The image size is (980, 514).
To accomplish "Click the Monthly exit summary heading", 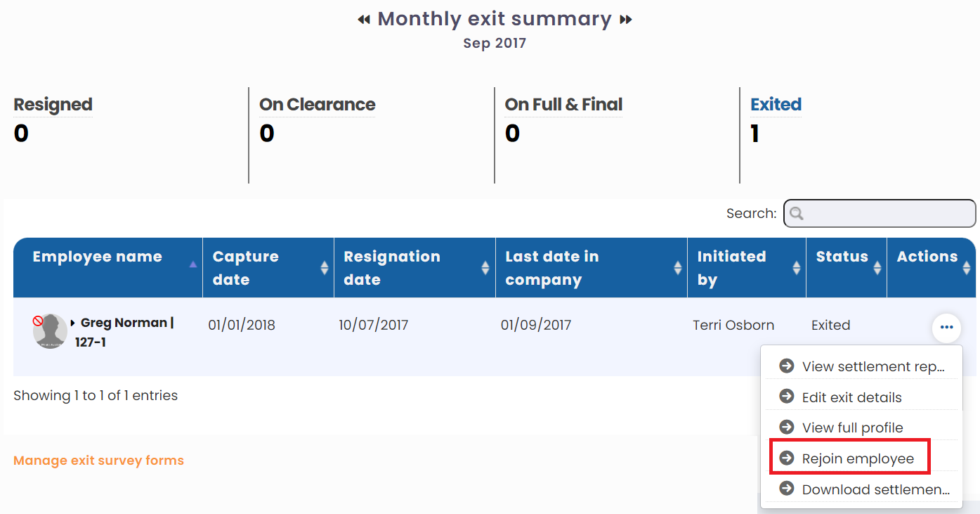I will 495,19.
